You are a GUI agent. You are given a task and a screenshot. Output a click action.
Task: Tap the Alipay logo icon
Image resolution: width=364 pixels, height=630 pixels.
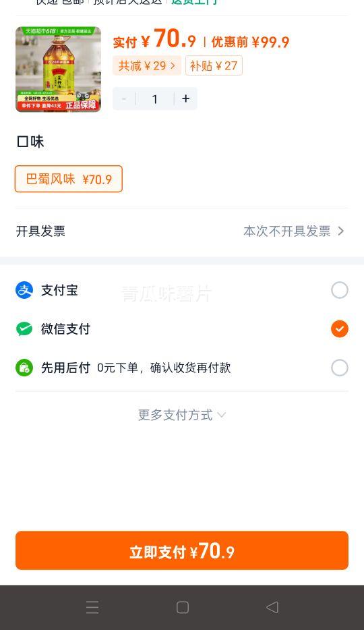[x=24, y=290]
